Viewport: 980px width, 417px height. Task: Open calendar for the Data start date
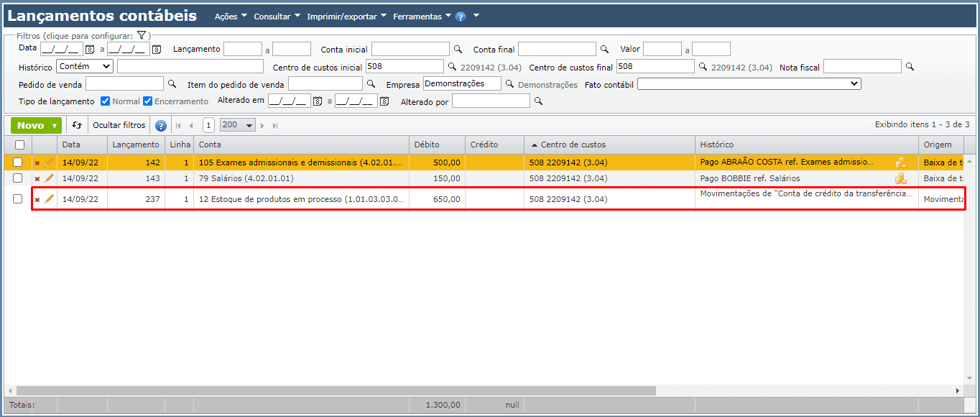click(x=90, y=50)
